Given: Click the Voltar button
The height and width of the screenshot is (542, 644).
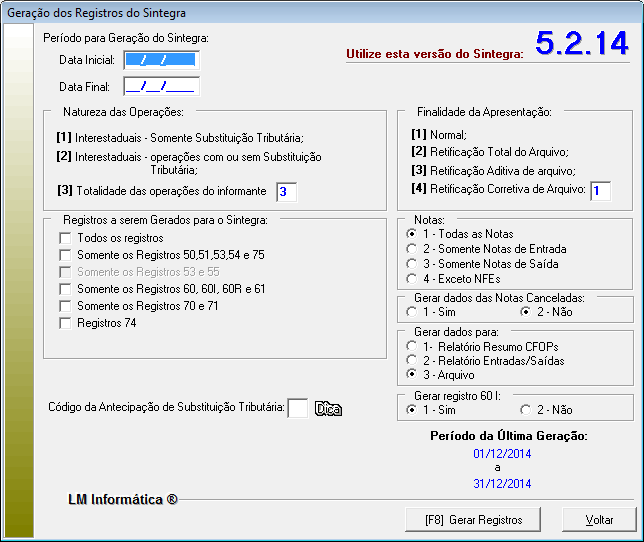Looking at the screenshot, I should pos(599,520).
